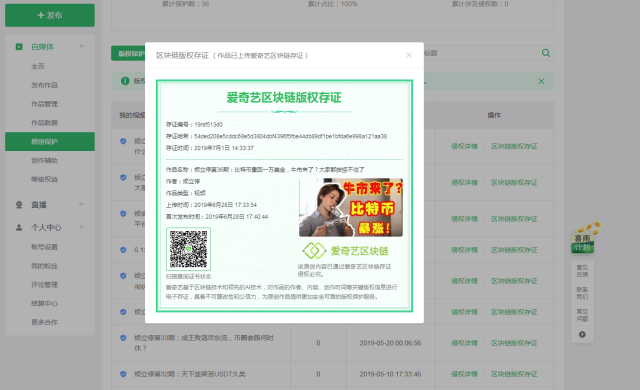Click the 存证时间 2019年7月1日 line

pyautogui.click(x=210, y=148)
